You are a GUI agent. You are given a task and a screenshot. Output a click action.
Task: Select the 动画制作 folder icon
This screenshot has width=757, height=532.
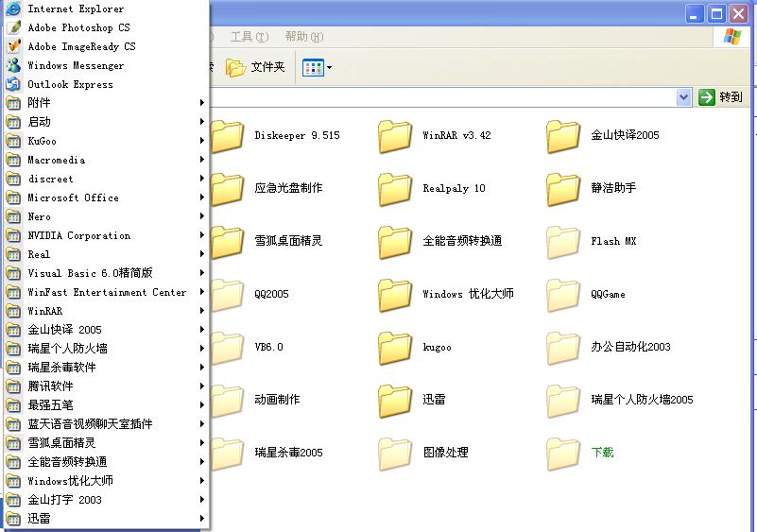[227, 401]
